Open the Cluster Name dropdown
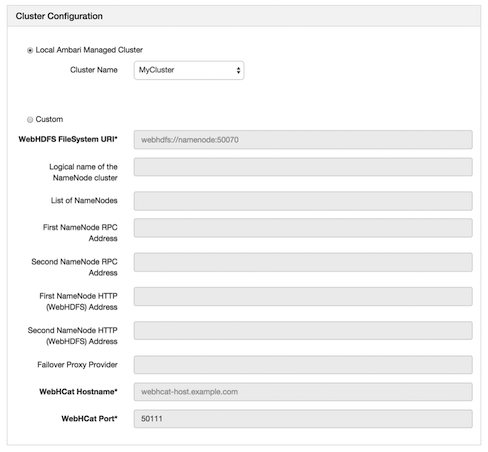488x452 pixels. tap(189, 70)
